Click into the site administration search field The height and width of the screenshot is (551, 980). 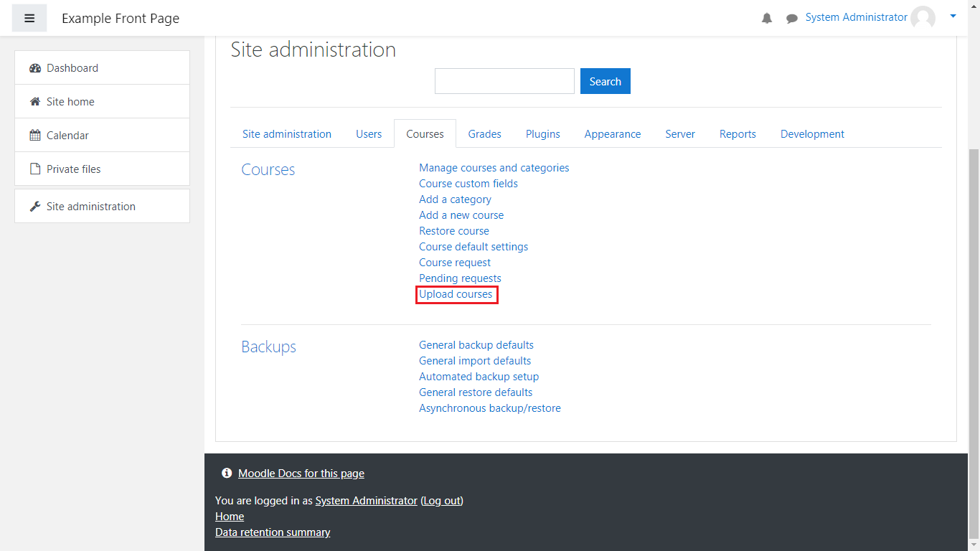coord(504,81)
